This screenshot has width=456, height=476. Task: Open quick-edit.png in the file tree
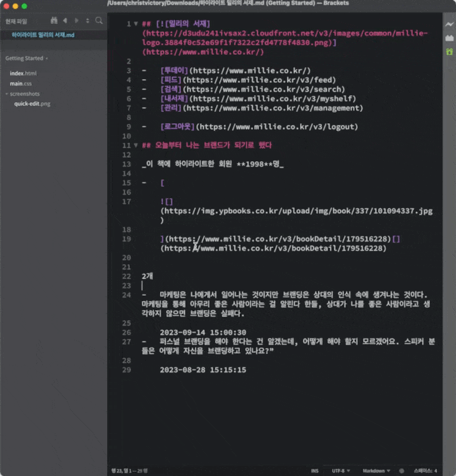32,104
